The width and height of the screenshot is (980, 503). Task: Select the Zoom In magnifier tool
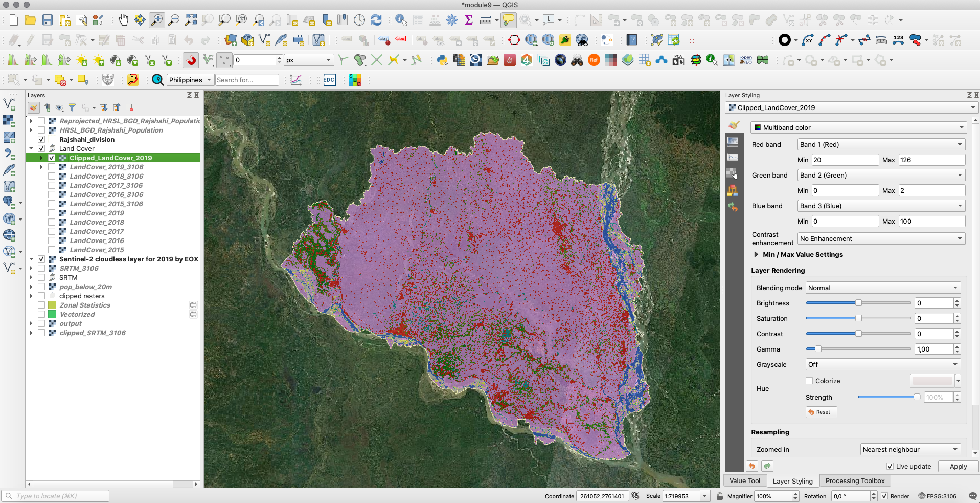click(x=157, y=20)
